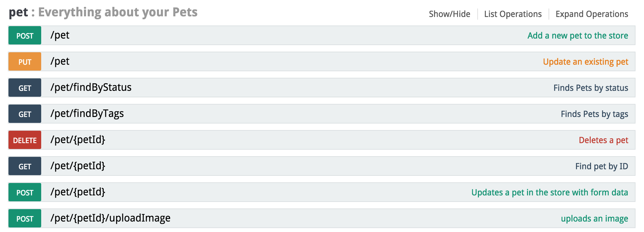Image resolution: width=644 pixels, height=232 pixels.
Task: Toggle visibility with Show/Hide
Action: (449, 14)
